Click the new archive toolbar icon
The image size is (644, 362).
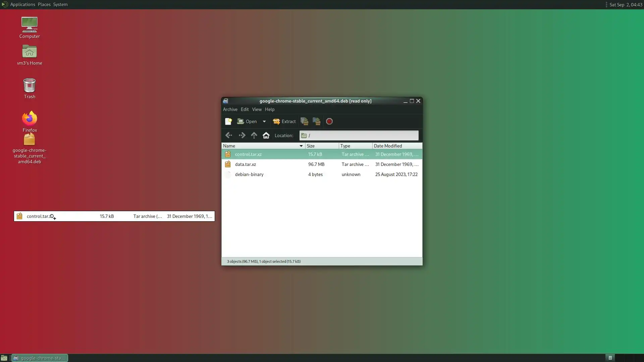coord(228,121)
